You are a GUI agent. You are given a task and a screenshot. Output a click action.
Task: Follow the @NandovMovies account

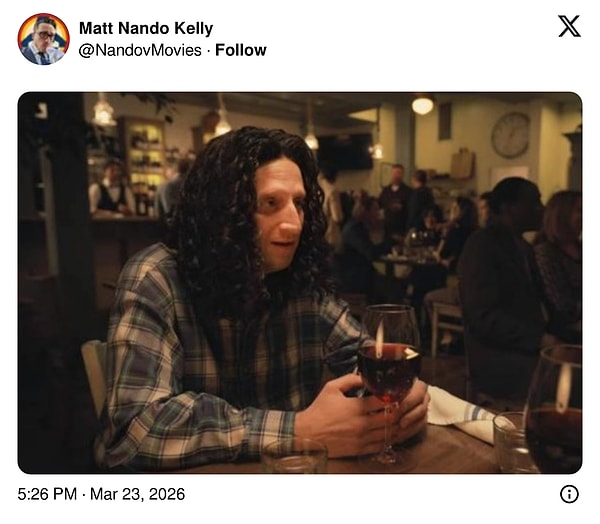click(x=241, y=50)
